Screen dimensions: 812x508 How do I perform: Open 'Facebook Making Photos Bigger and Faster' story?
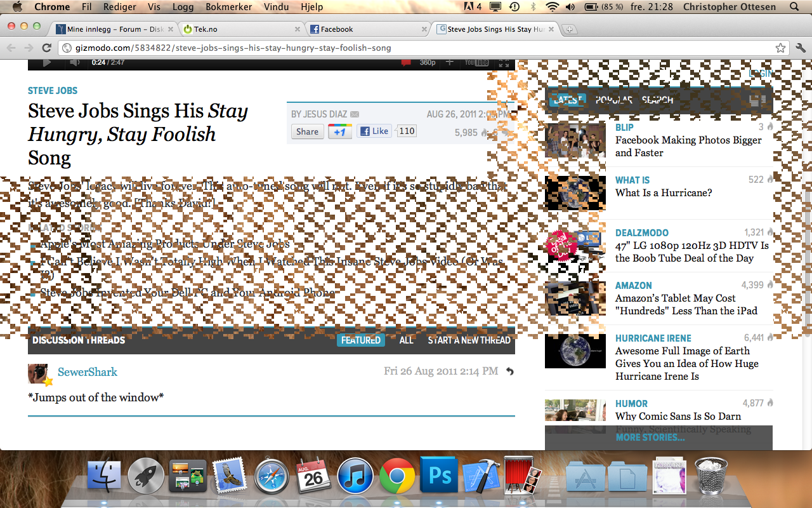pyautogui.click(x=688, y=147)
